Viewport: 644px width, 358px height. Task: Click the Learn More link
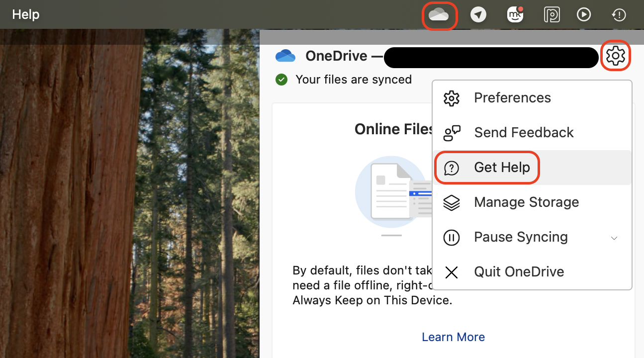453,337
